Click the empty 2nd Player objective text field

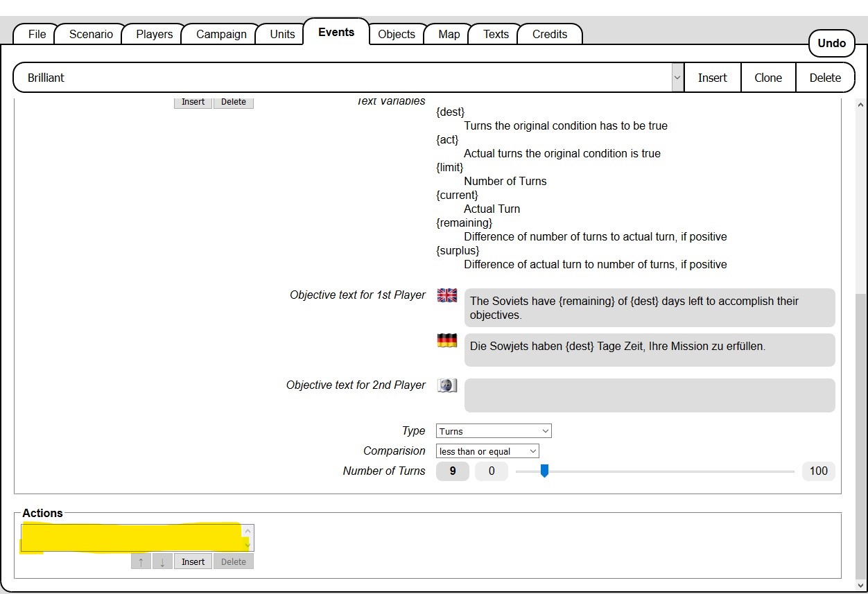(650, 395)
